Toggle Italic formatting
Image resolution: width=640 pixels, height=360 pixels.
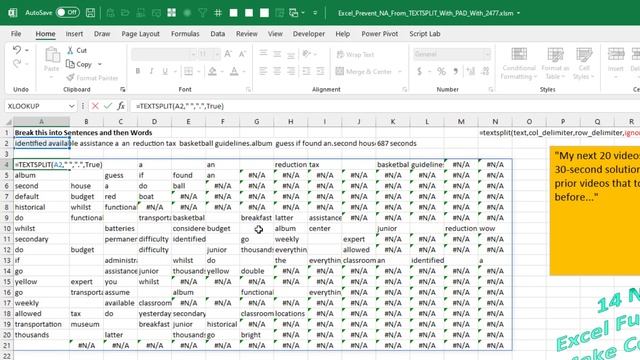point(151,71)
